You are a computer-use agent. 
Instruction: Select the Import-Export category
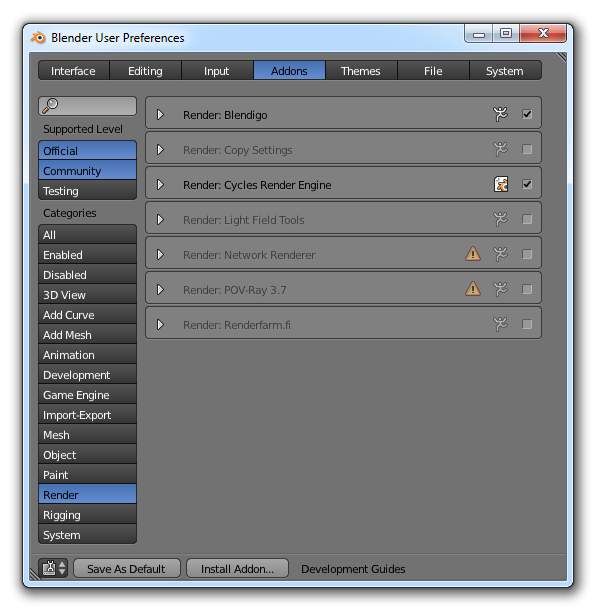pyautogui.click(x=88, y=415)
